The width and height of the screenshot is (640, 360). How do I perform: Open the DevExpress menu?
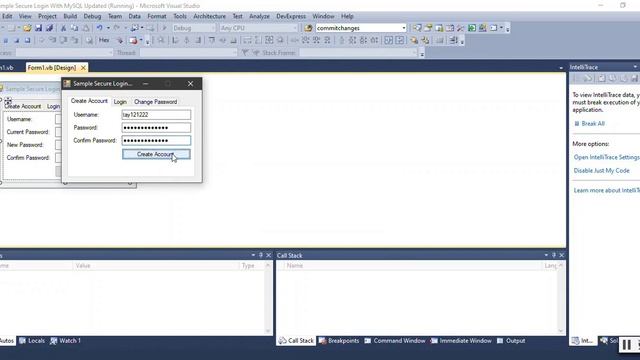point(291,16)
